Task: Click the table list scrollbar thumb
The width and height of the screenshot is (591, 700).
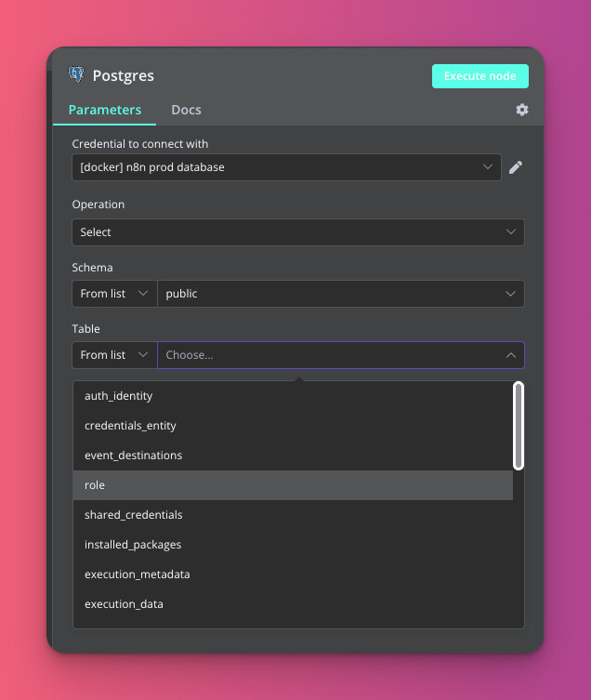Action: [x=519, y=426]
